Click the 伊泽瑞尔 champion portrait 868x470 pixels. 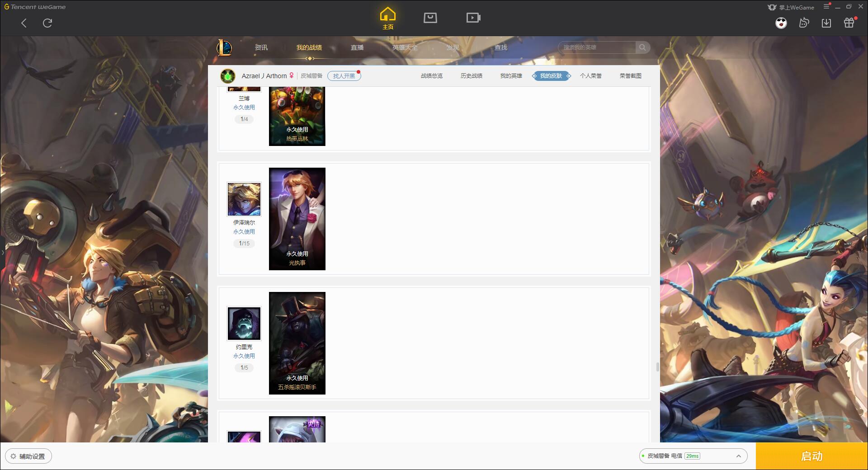click(x=244, y=199)
